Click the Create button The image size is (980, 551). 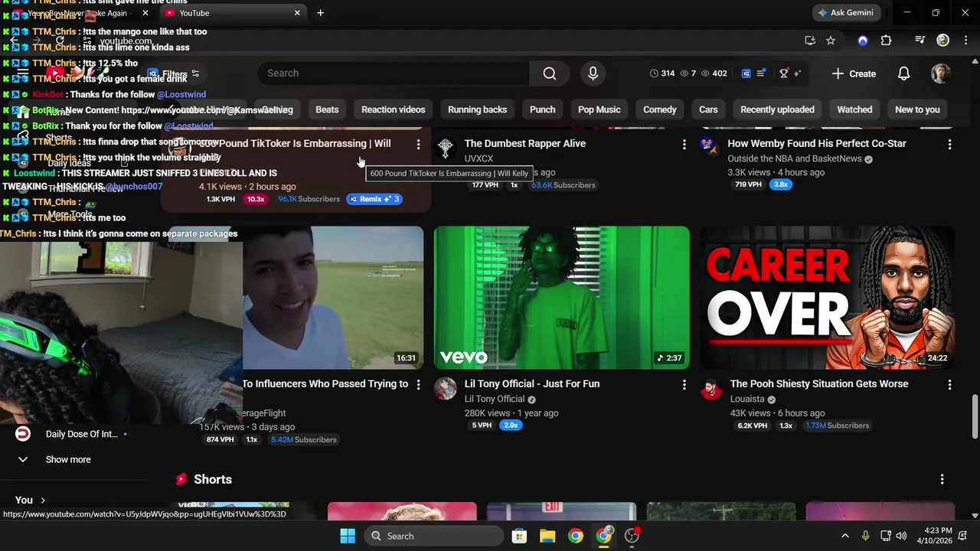pos(854,73)
